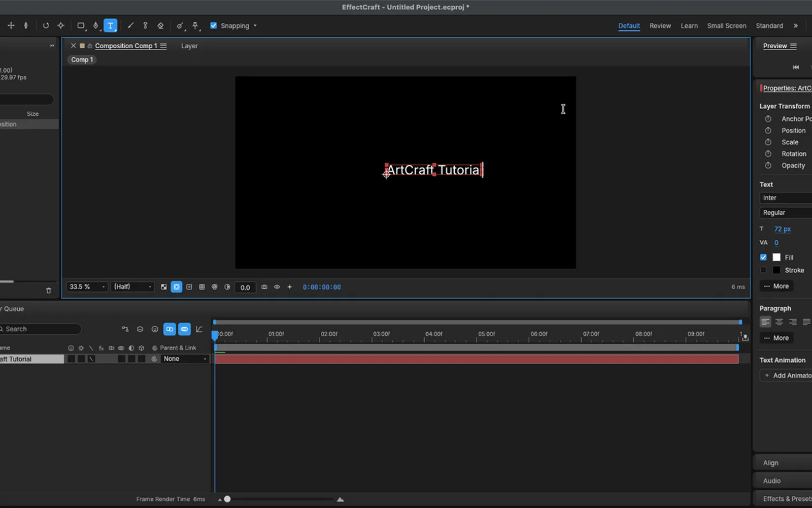Open the Fill color swatch
812x508 pixels.
point(776,258)
